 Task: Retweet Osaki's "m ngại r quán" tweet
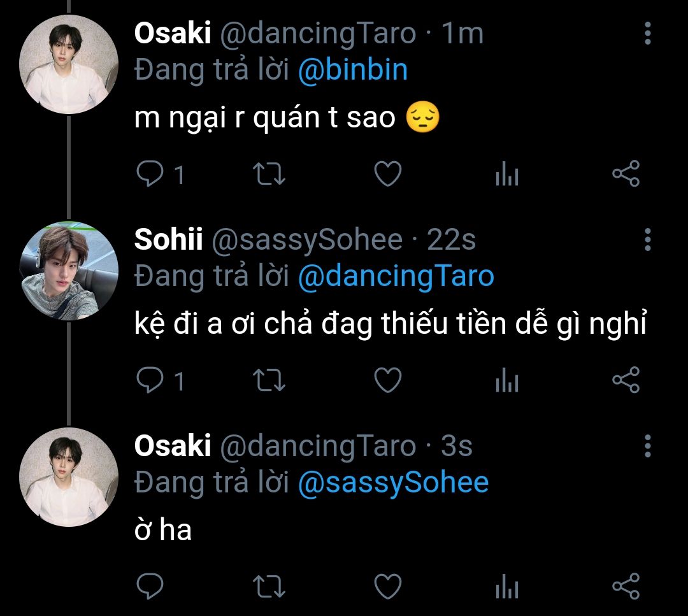point(269,174)
